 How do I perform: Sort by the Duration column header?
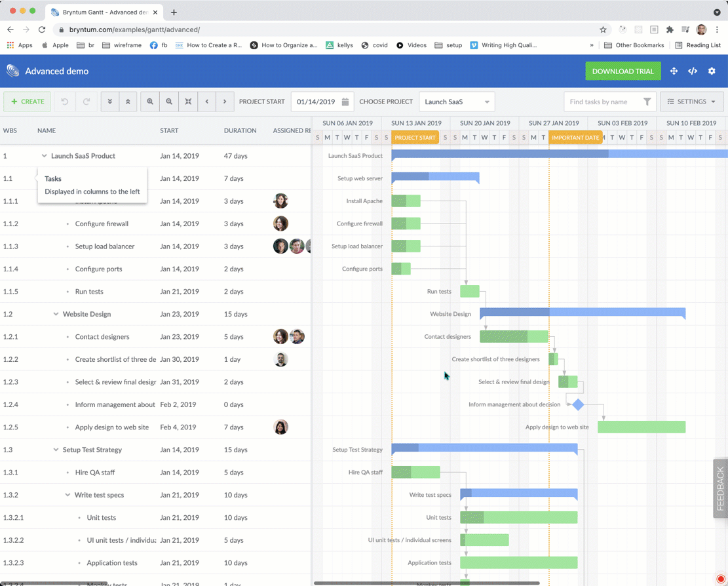tap(240, 130)
